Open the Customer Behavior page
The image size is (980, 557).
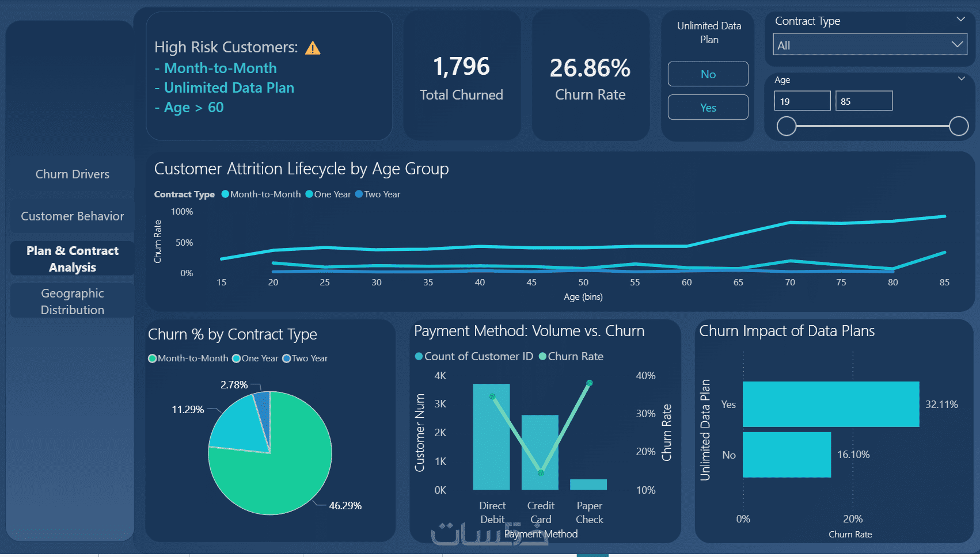click(x=73, y=216)
